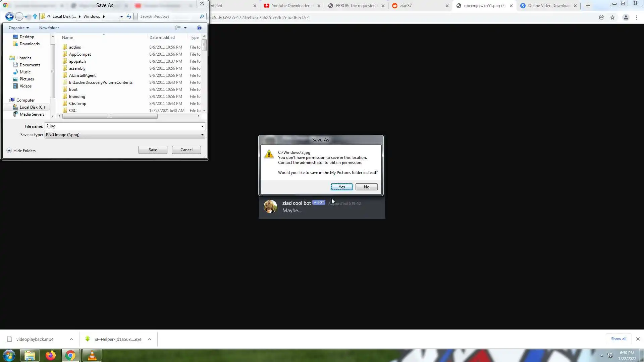Click the refresh icon beside address path
Screen dimensions: 644x362
129,16
